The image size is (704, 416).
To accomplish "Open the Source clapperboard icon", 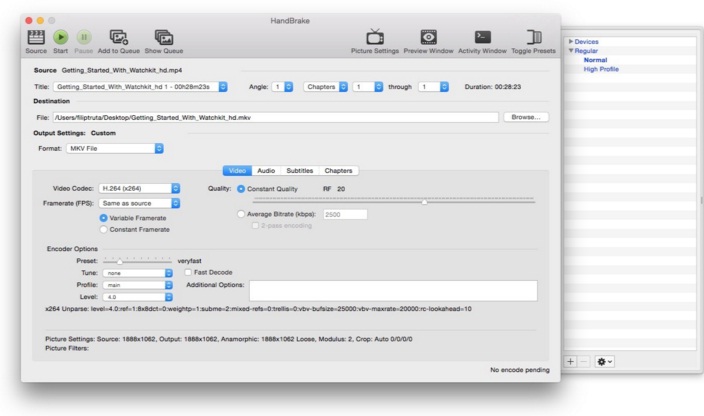I will [x=36, y=37].
